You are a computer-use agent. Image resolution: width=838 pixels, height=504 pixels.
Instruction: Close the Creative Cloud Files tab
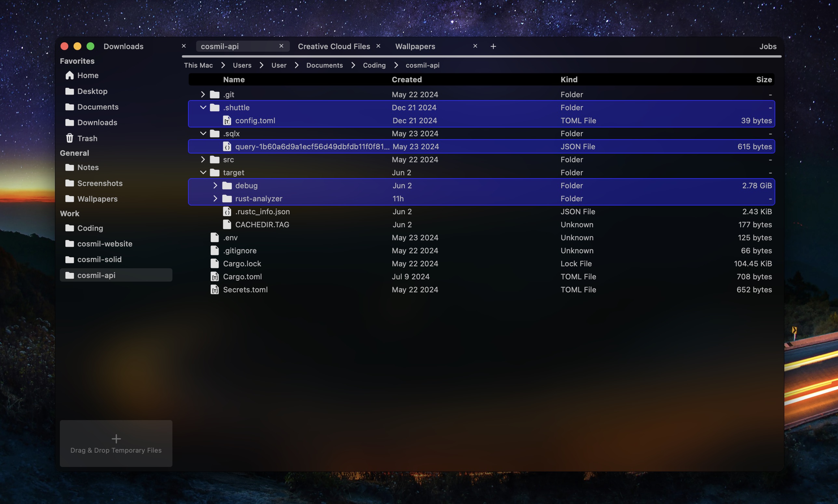378,46
